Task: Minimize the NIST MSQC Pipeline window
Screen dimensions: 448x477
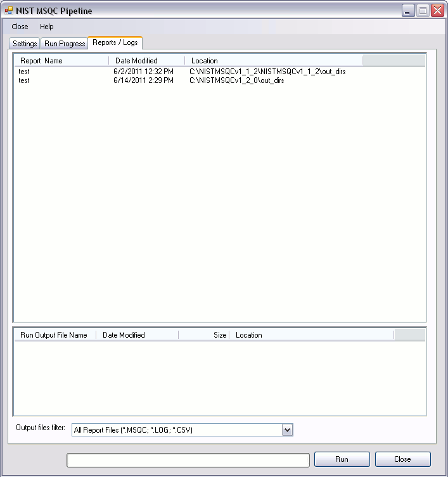Action: pyautogui.click(x=408, y=11)
